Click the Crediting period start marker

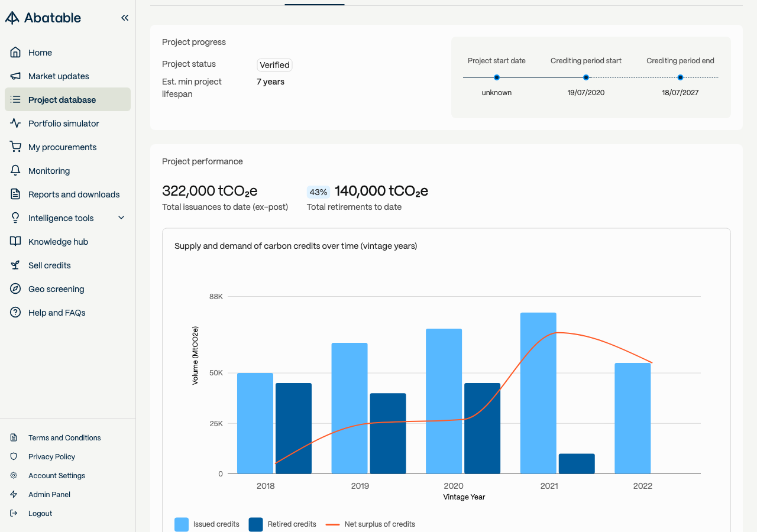(x=586, y=77)
